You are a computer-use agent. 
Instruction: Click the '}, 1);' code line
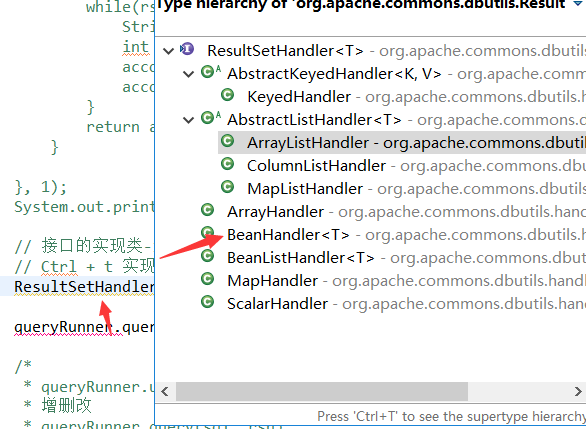tap(40, 187)
